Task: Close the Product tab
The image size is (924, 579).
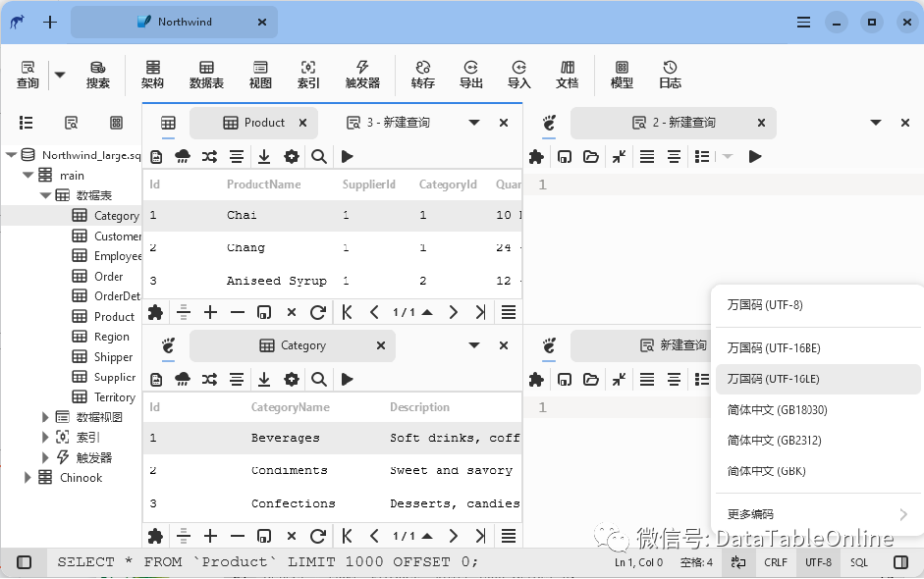Action: (302, 123)
